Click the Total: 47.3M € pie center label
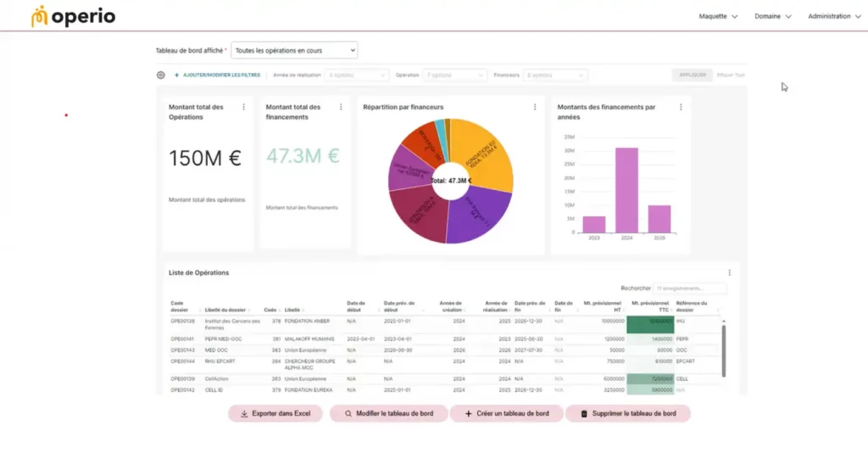Image resolution: width=868 pixels, height=453 pixels. (x=451, y=181)
